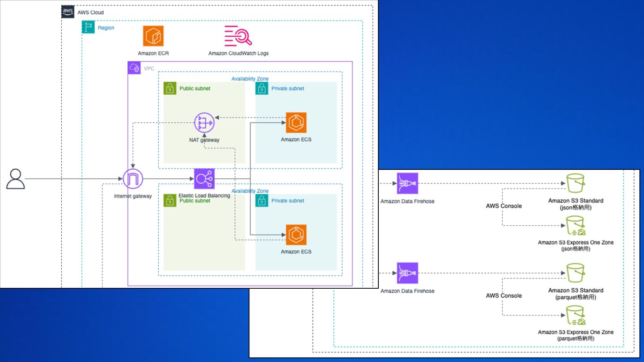Select "Public subnet" text in upper zone
This screenshot has height=362, width=644.
pos(195,88)
